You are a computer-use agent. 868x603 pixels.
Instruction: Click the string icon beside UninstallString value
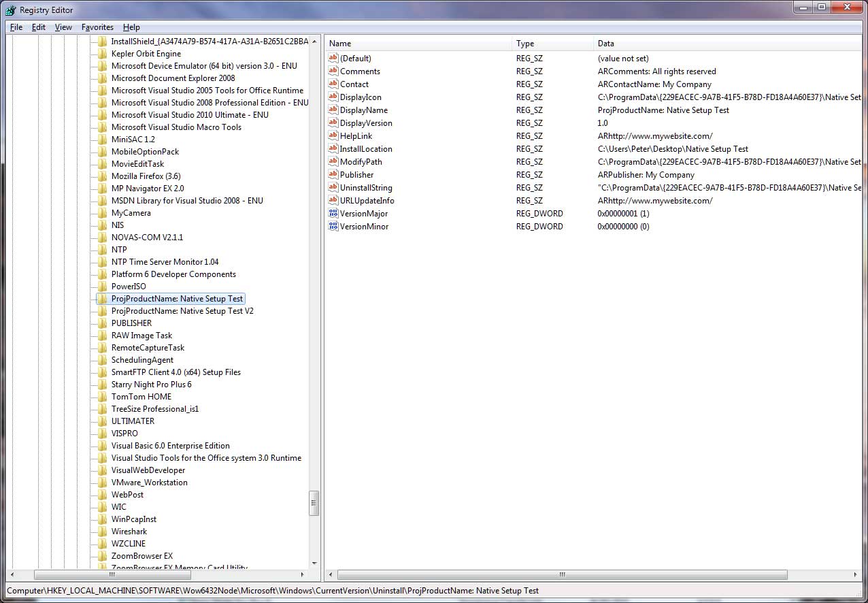(333, 188)
